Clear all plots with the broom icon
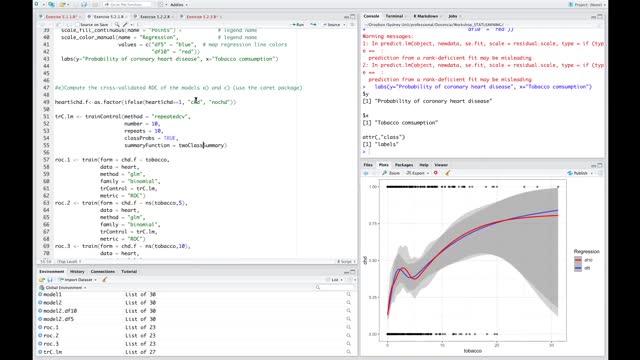 pyautogui.click(x=448, y=173)
